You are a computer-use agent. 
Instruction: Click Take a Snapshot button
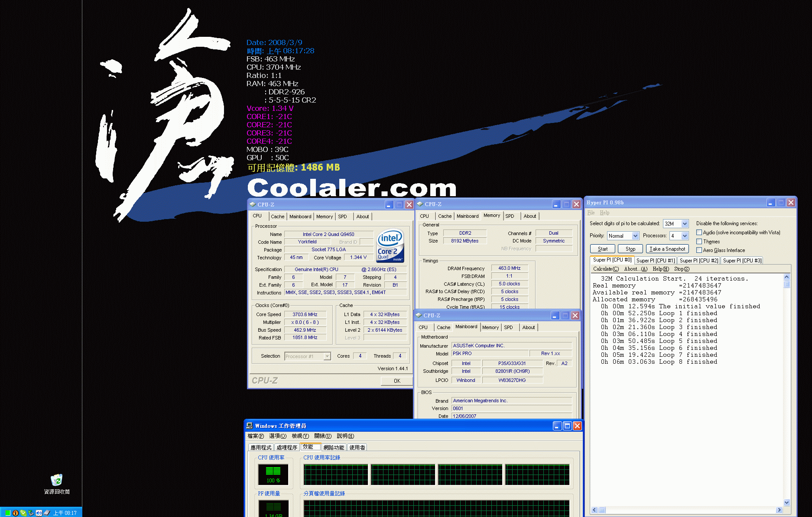coord(667,249)
